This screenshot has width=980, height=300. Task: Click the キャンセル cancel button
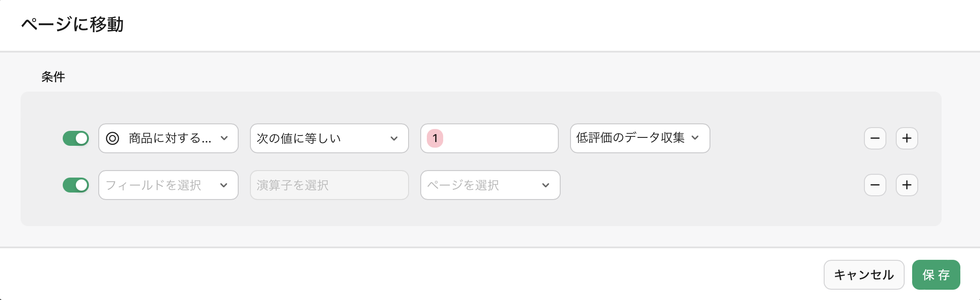(x=863, y=275)
